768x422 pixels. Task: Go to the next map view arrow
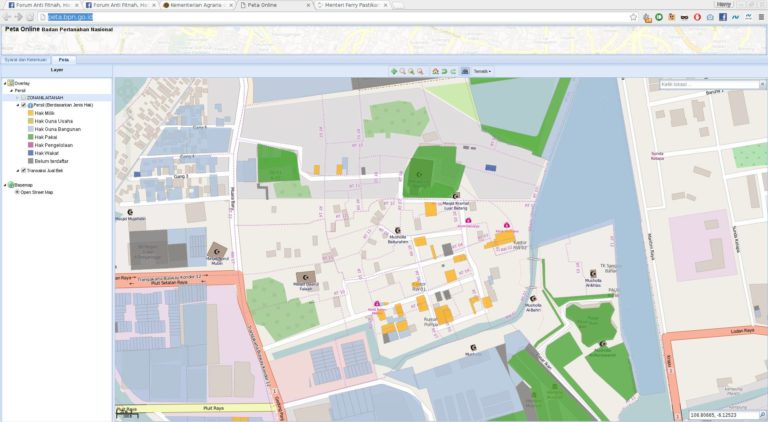point(453,72)
